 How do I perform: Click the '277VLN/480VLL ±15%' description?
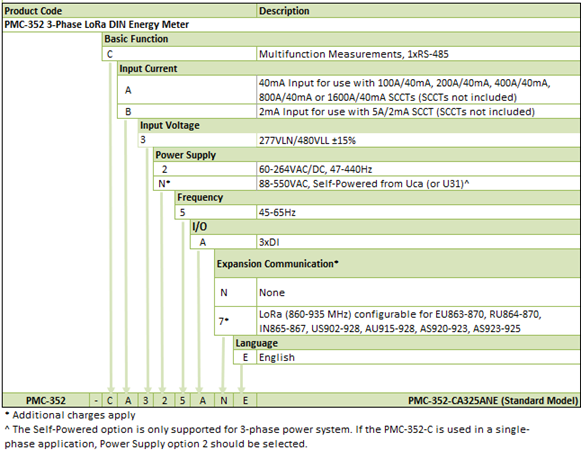(307, 140)
